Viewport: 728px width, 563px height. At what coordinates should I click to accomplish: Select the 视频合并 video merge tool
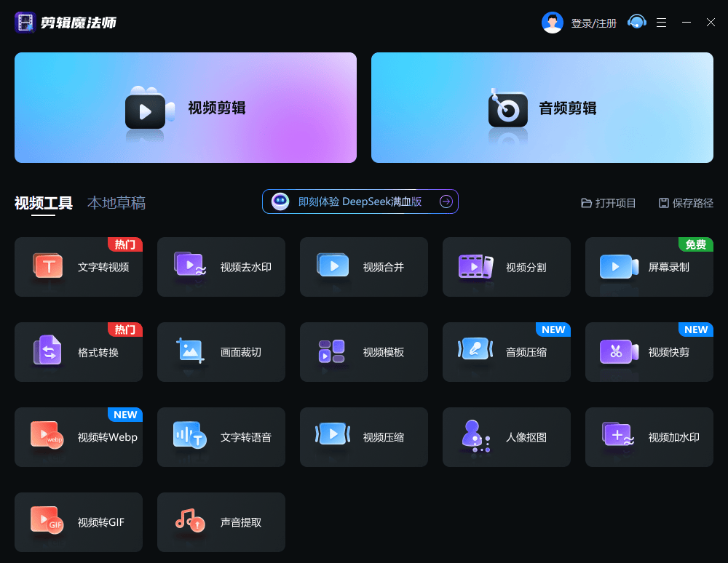point(364,267)
